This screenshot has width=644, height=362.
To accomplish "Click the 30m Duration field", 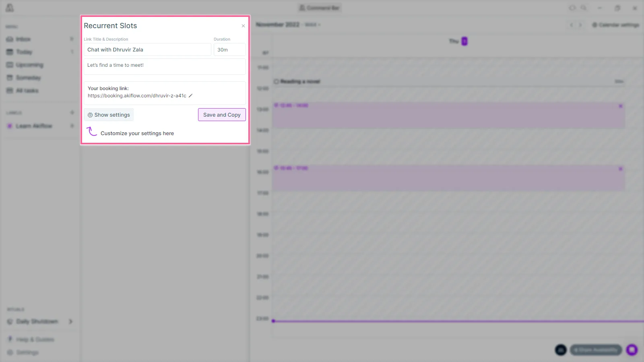I will (229, 49).
